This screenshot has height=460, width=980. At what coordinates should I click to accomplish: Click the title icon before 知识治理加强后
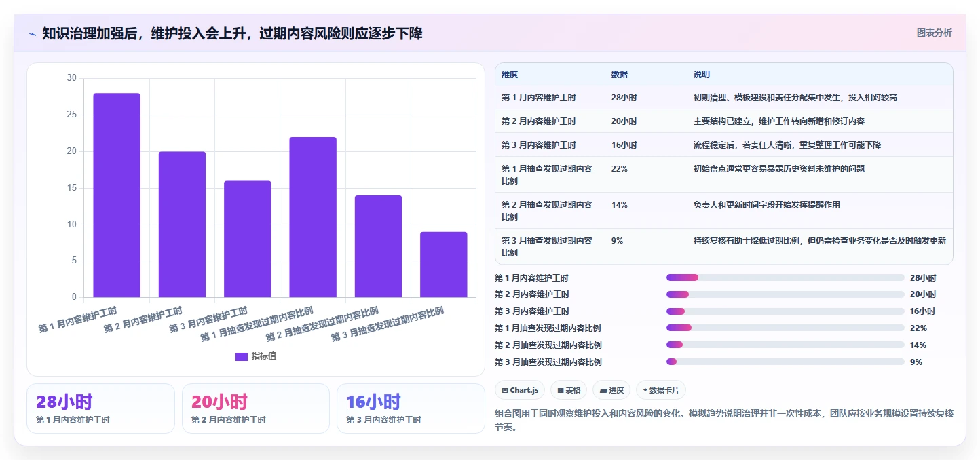pyautogui.click(x=33, y=33)
